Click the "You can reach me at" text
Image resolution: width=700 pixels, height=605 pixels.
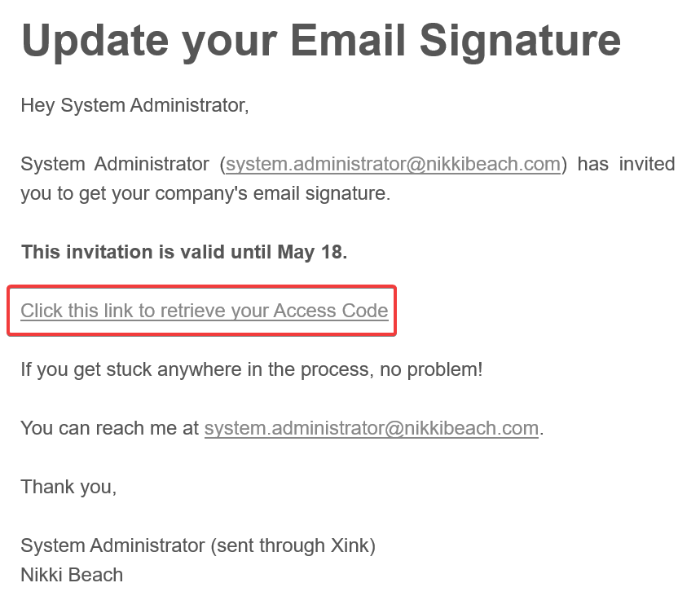tap(109, 428)
